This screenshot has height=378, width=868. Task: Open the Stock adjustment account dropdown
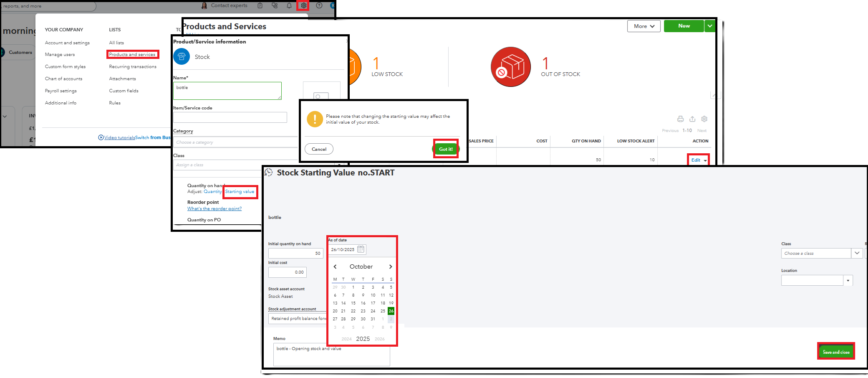click(298, 319)
